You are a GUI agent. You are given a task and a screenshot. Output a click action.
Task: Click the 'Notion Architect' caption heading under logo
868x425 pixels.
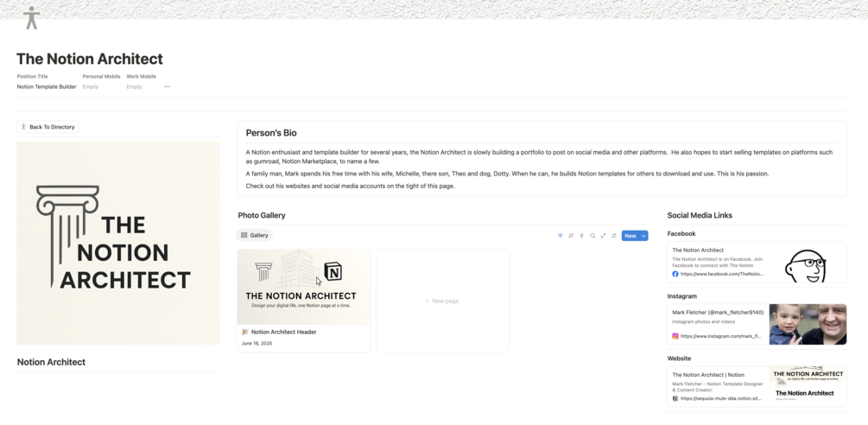tap(51, 362)
